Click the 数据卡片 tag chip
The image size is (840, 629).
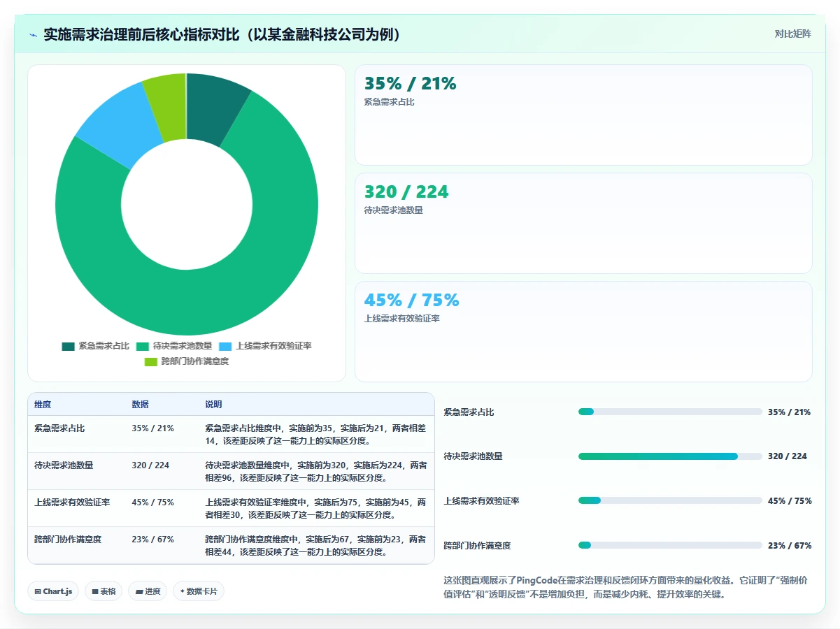coord(199,591)
